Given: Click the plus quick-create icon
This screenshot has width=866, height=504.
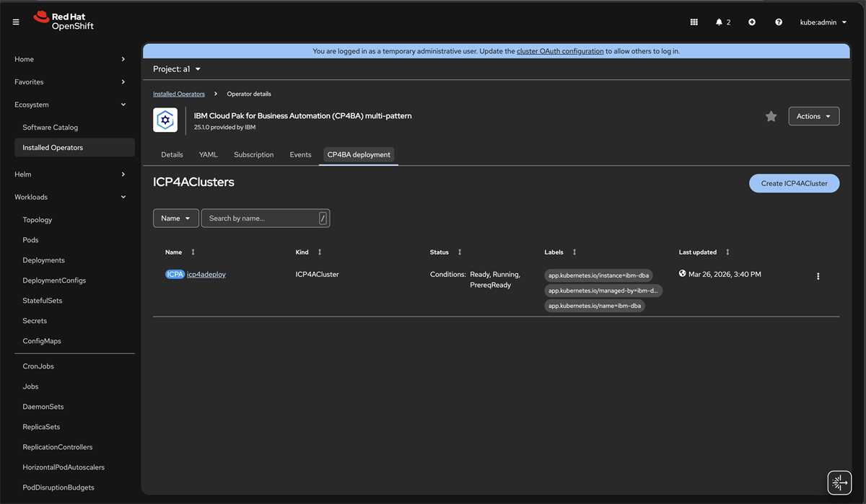Looking at the screenshot, I should (x=752, y=22).
